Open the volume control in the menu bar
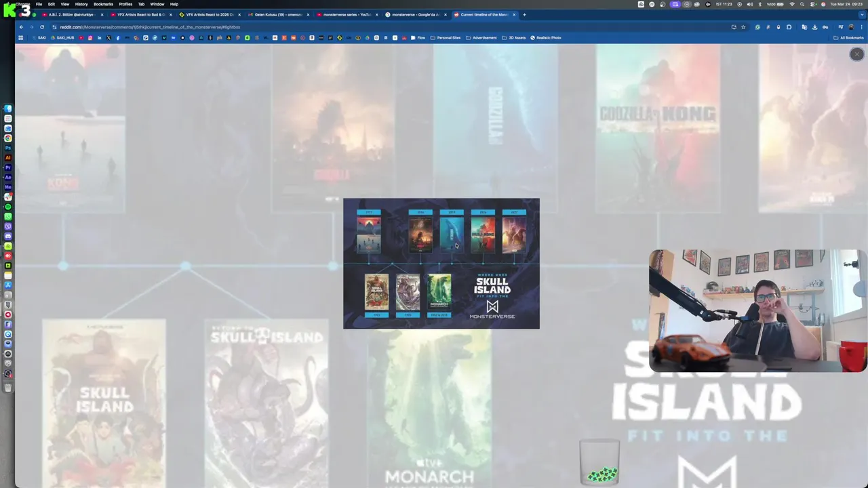 [750, 4]
